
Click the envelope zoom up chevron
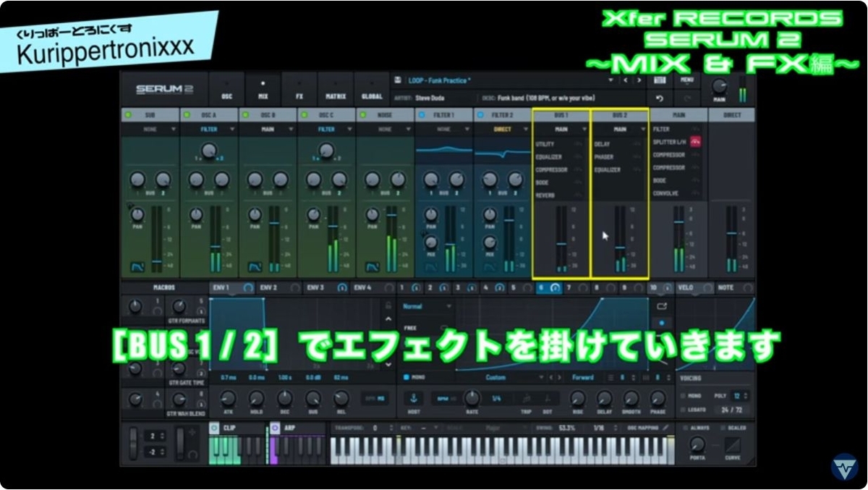pyautogui.click(x=388, y=319)
